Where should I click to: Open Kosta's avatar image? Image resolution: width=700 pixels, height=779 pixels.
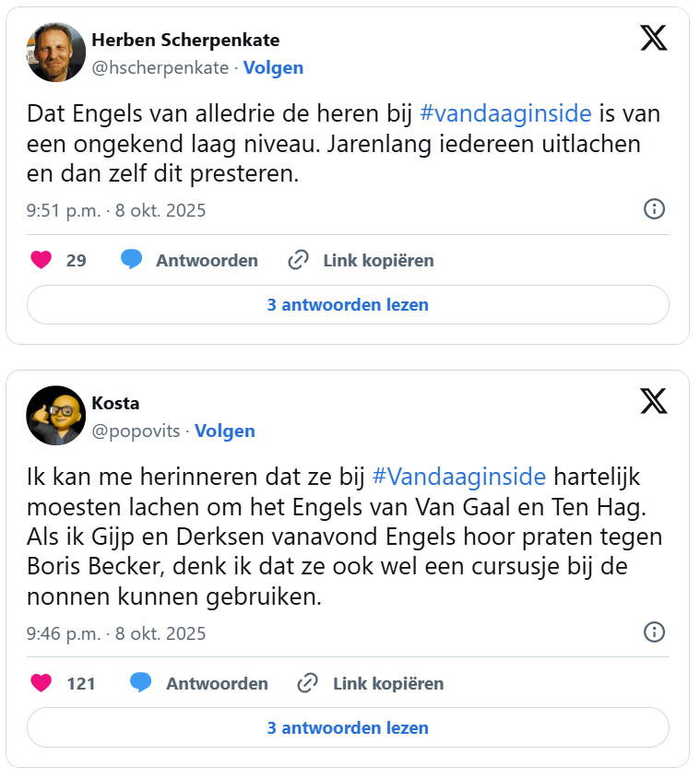pyautogui.click(x=55, y=416)
